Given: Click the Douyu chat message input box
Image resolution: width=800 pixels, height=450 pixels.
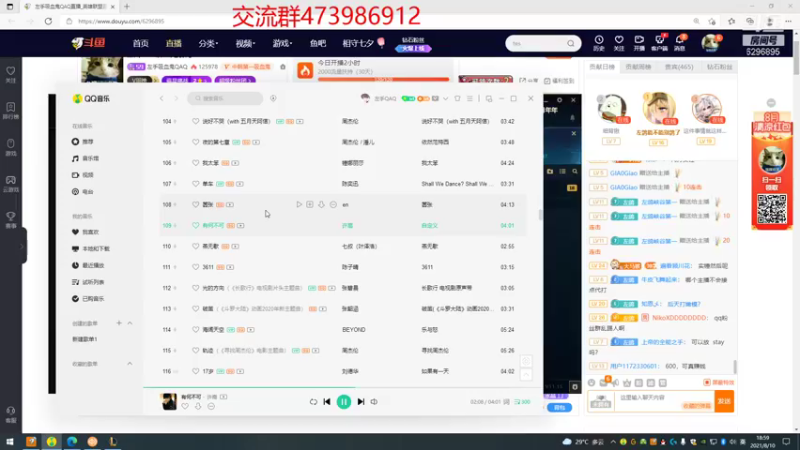Looking at the screenshot, I should coord(664,402).
